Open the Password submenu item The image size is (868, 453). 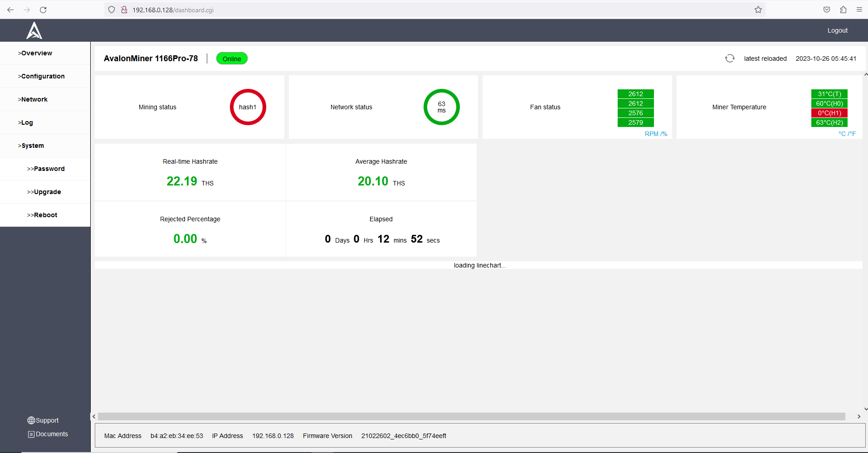click(45, 169)
